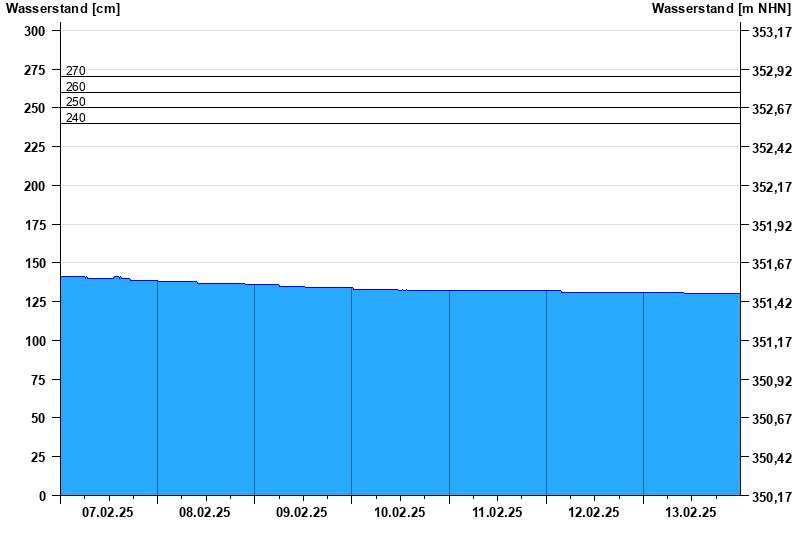Click the 270 threshold line label
This screenshot has height=550, width=800.
[76, 70]
